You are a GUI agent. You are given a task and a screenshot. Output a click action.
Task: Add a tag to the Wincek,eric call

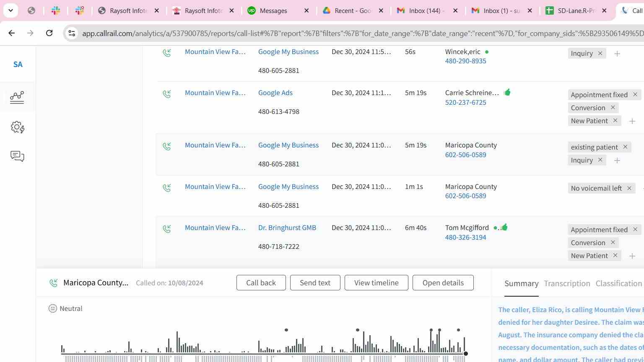(617, 54)
